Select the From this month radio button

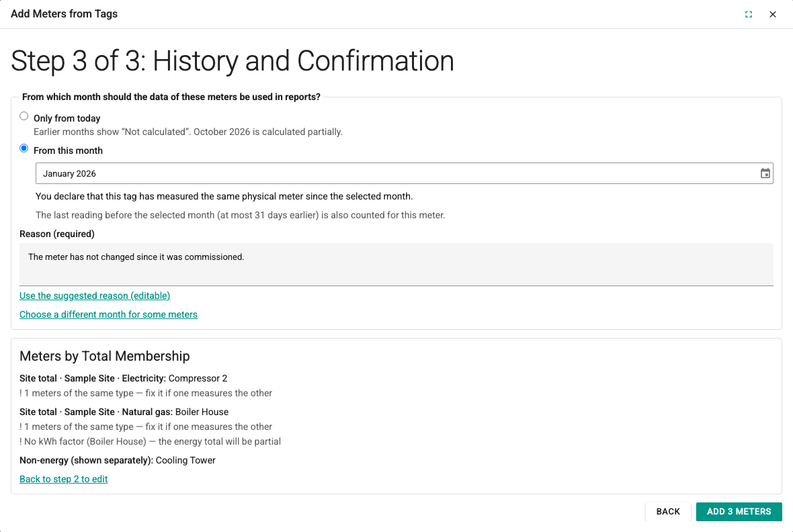(24, 148)
